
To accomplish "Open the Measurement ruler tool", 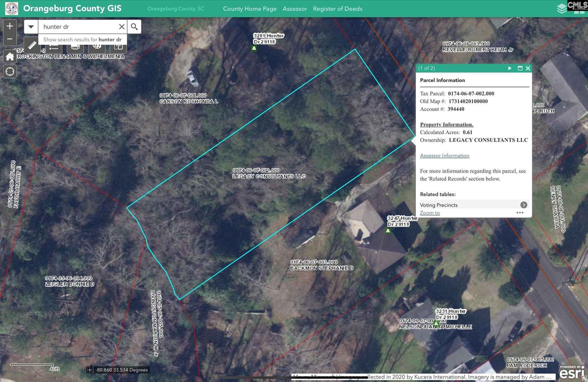I will click(32, 46).
